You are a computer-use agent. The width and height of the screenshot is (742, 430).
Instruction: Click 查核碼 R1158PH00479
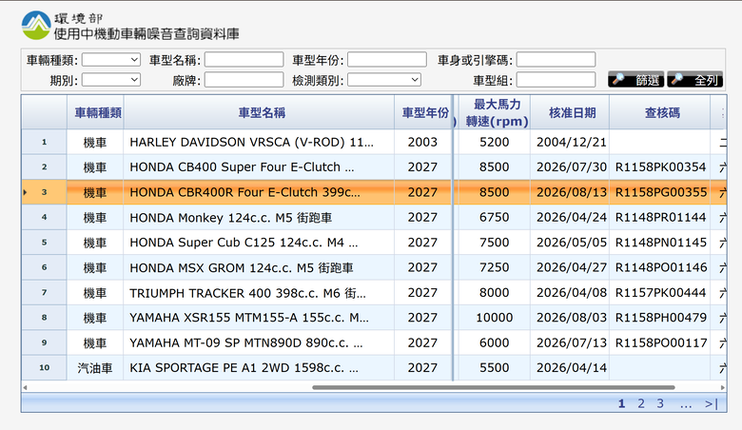coord(660,317)
